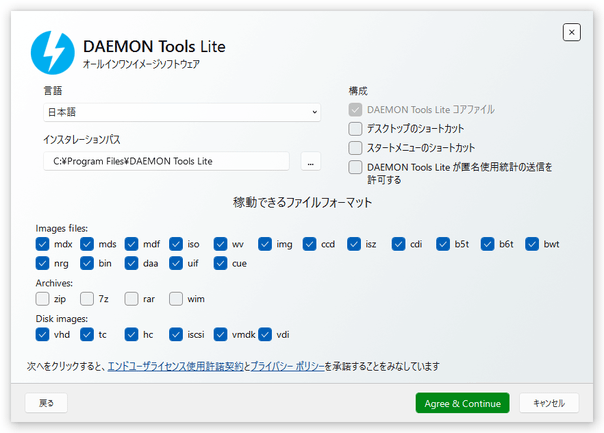Uncheck the b6t file format

coord(487,244)
